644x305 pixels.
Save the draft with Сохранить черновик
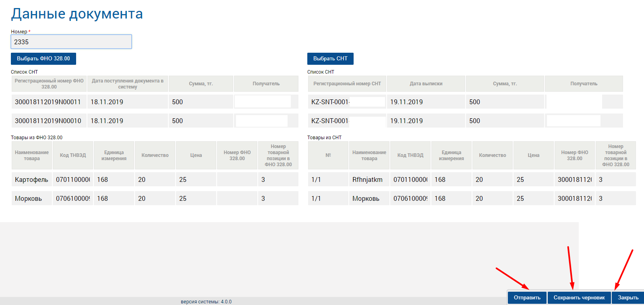[x=579, y=298]
